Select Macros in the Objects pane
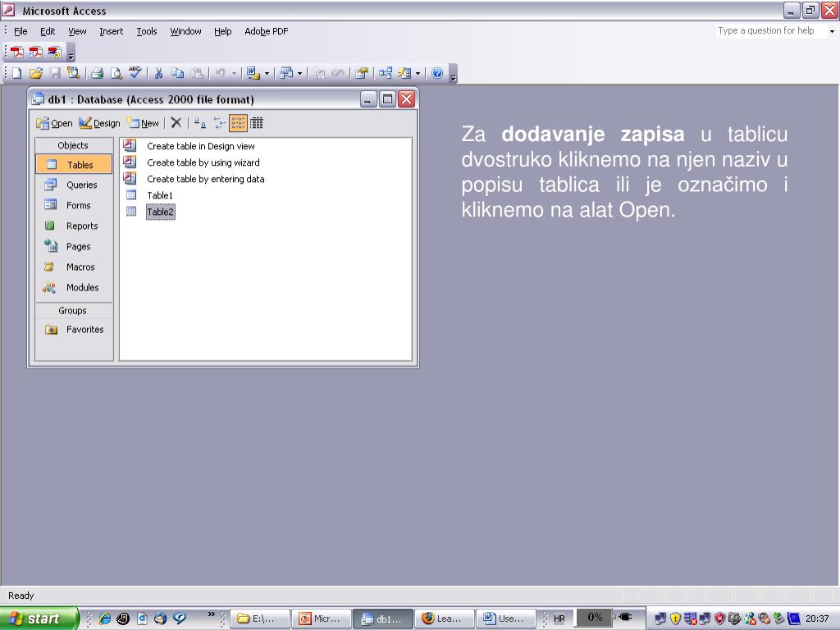 tap(74, 267)
